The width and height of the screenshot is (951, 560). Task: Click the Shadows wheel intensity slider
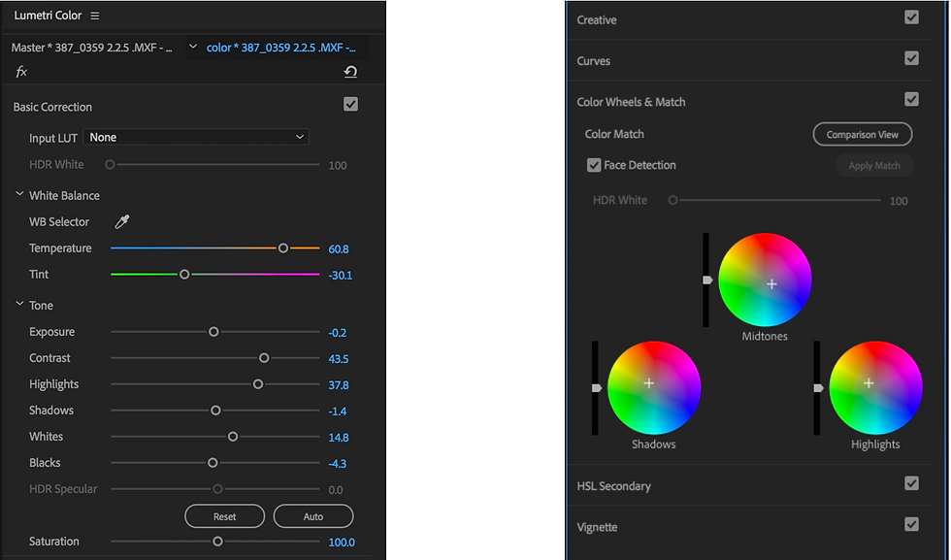[595, 387]
